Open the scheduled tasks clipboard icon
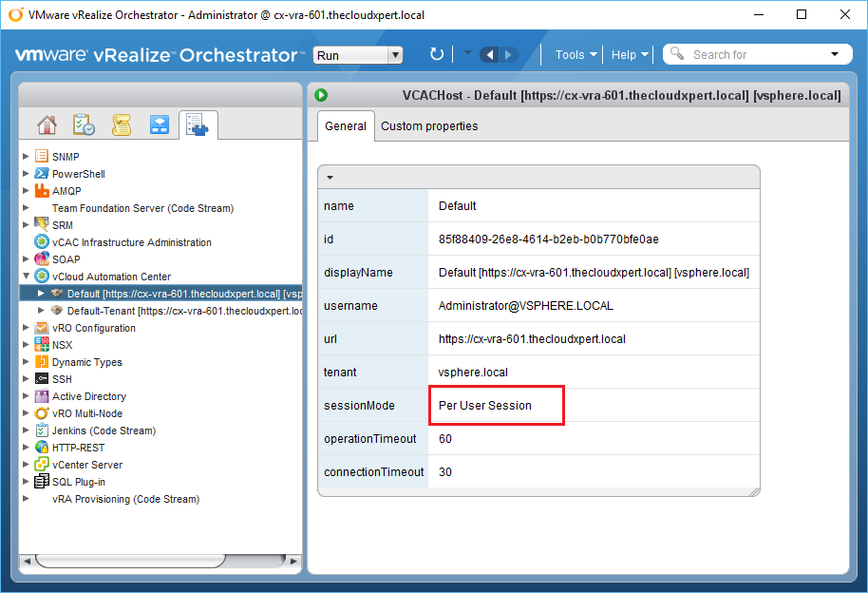Image resolution: width=868 pixels, height=593 pixels. coord(84,125)
